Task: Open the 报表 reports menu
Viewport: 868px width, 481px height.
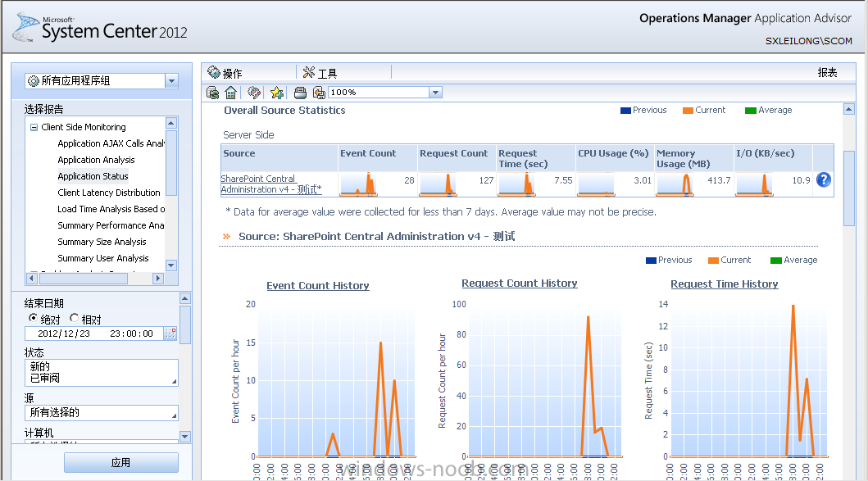Action: click(827, 72)
